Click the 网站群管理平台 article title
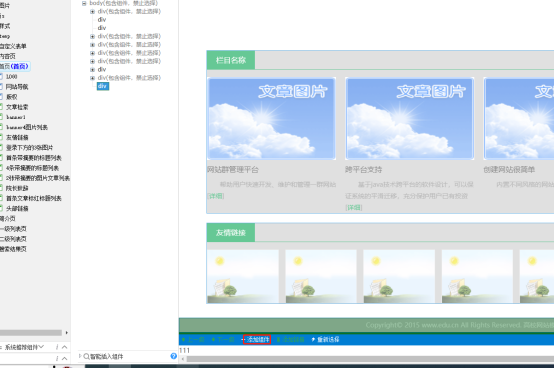This screenshot has width=554, height=368. click(x=233, y=170)
